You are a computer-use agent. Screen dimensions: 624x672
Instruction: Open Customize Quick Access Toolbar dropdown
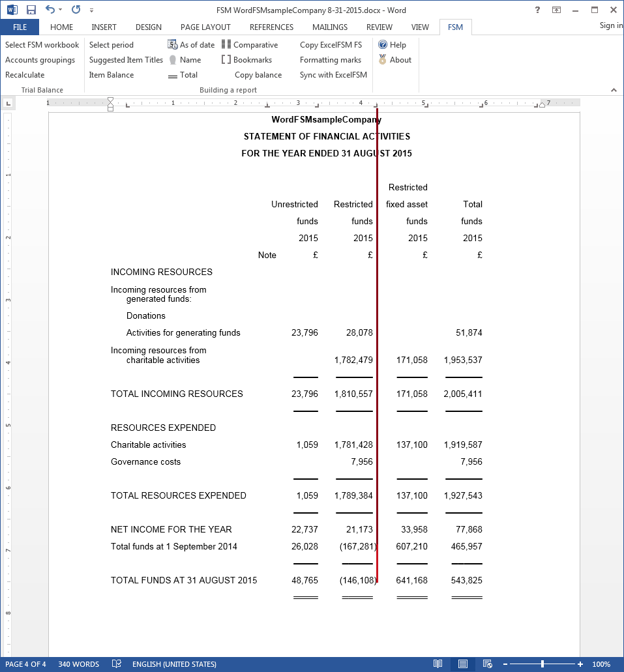91,10
